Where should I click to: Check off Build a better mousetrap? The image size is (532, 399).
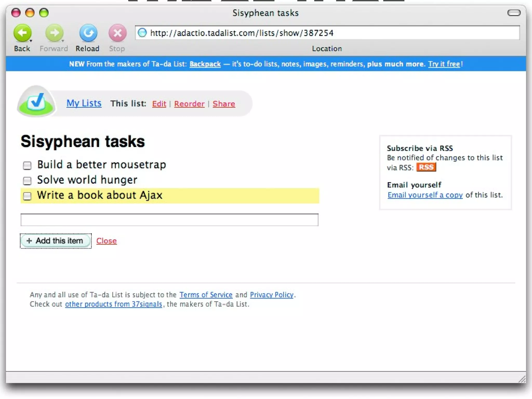(x=27, y=165)
